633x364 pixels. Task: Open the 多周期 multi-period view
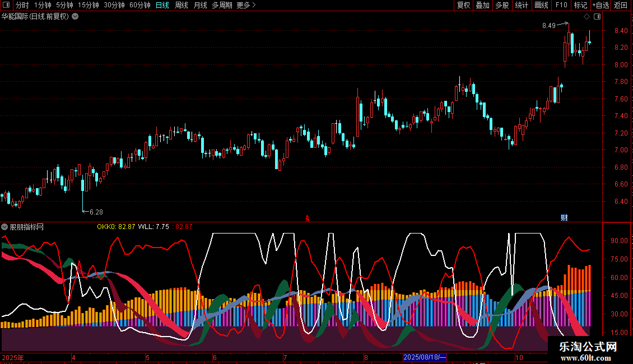pyautogui.click(x=222, y=5)
